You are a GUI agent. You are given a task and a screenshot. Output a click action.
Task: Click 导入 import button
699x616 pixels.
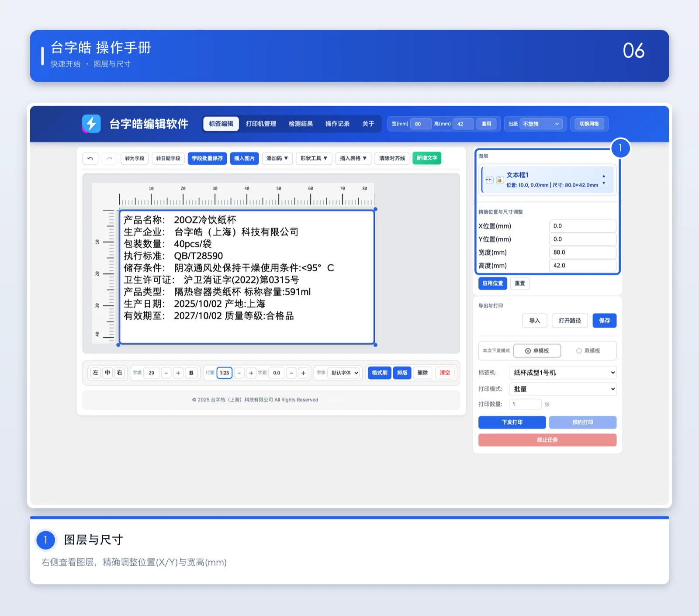click(x=535, y=321)
